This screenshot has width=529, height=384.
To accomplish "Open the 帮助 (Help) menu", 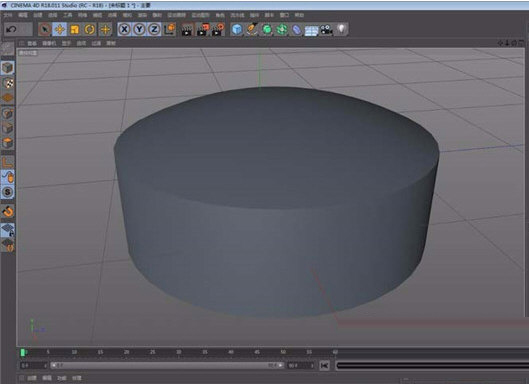I will (299, 15).
